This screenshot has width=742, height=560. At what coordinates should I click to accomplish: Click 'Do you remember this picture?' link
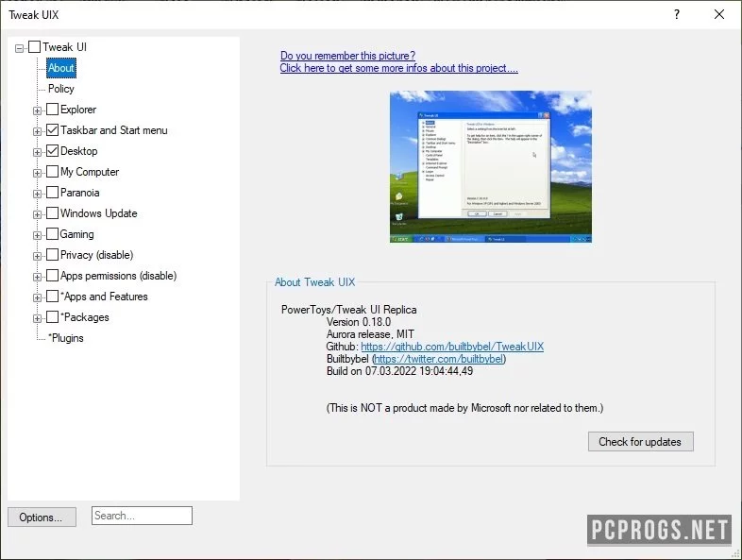(347, 56)
